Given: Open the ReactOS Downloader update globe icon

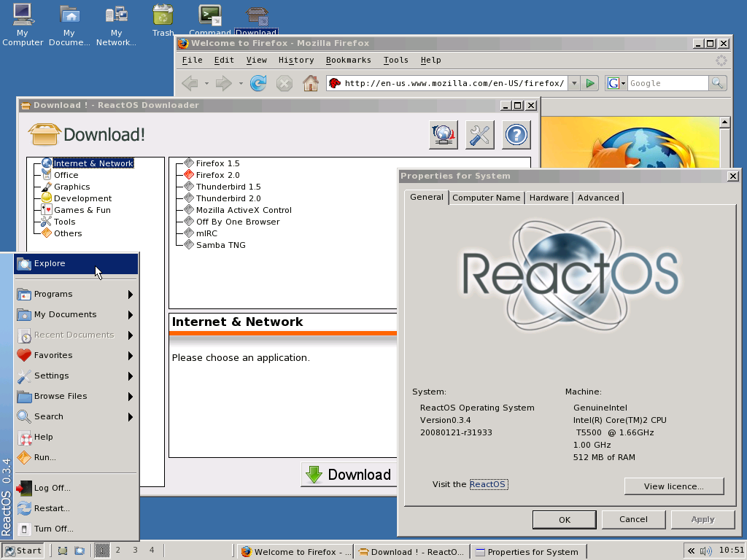Looking at the screenshot, I should [x=443, y=134].
